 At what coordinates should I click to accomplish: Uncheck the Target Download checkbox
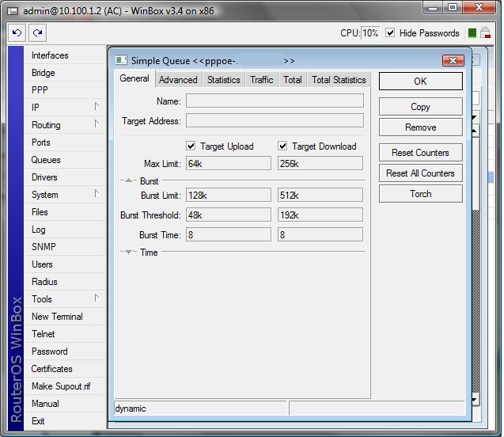pos(282,146)
